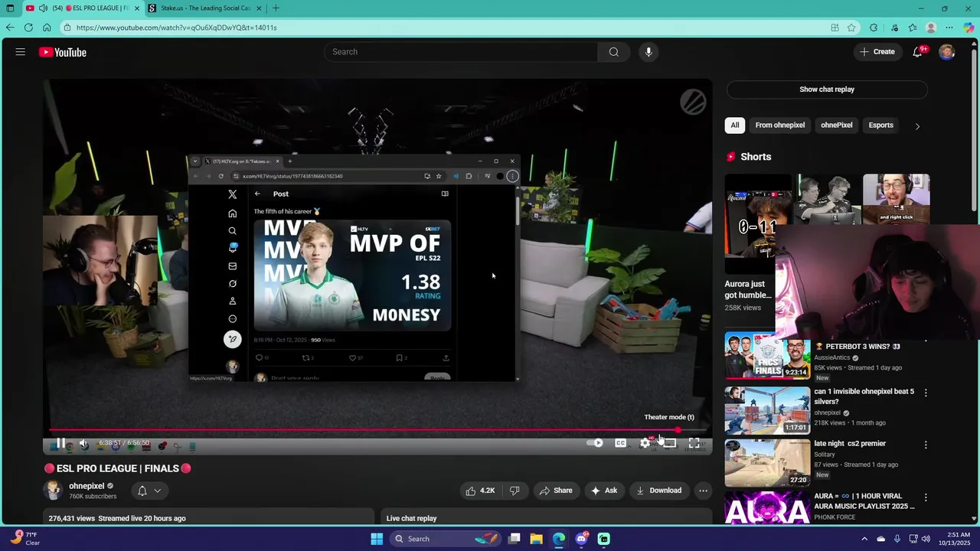Open browser tab actions menu
Image resolution: width=980 pixels, height=551 pixels.
tap(10, 8)
